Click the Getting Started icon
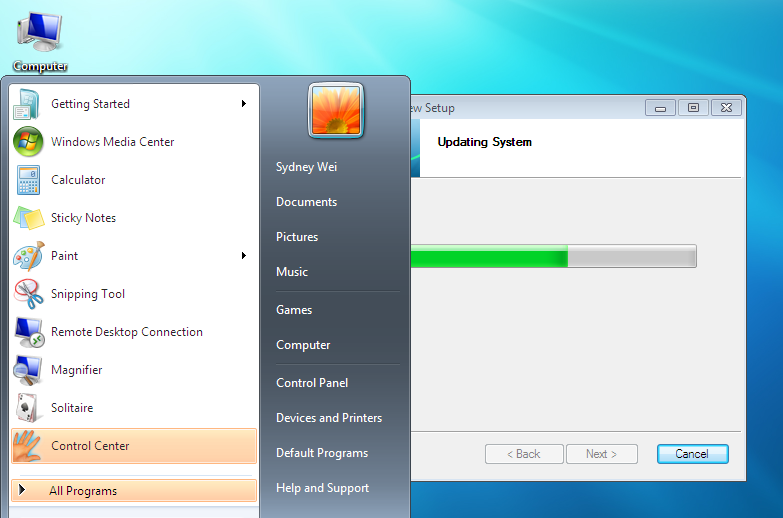 click(x=27, y=104)
